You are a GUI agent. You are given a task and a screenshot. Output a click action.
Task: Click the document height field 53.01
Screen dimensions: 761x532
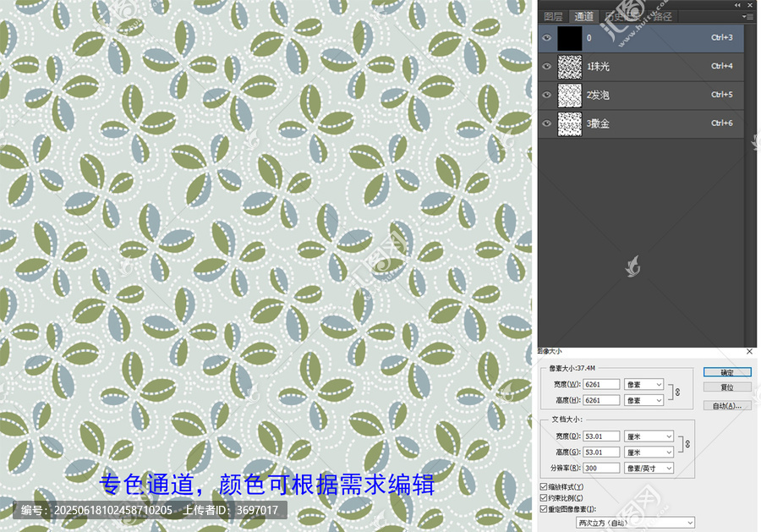(601, 452)
